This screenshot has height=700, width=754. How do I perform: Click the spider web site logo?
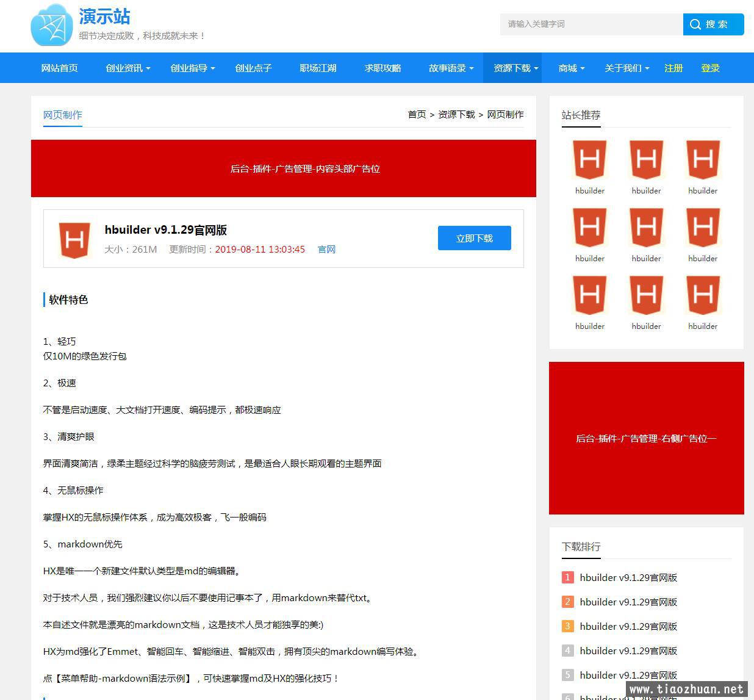[51, 25]
